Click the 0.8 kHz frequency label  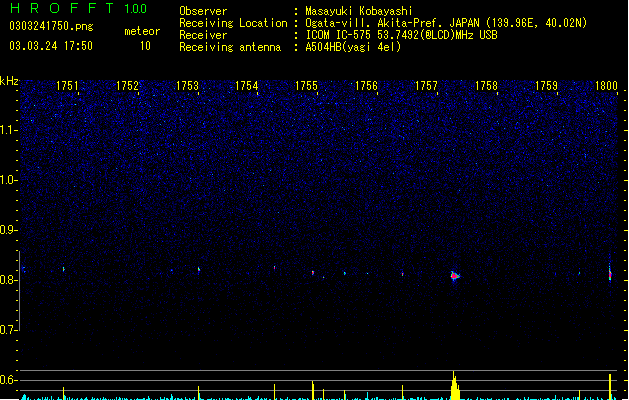(x=9, y=280)
